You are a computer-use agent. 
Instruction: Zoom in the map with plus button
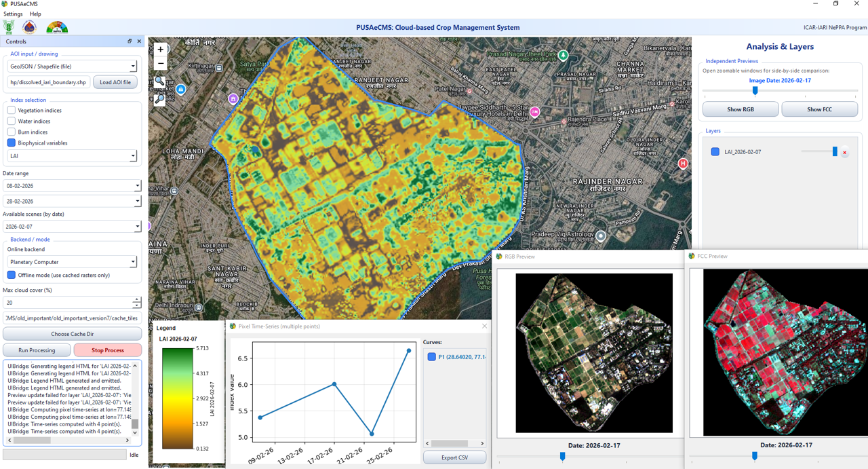(161, 50)
